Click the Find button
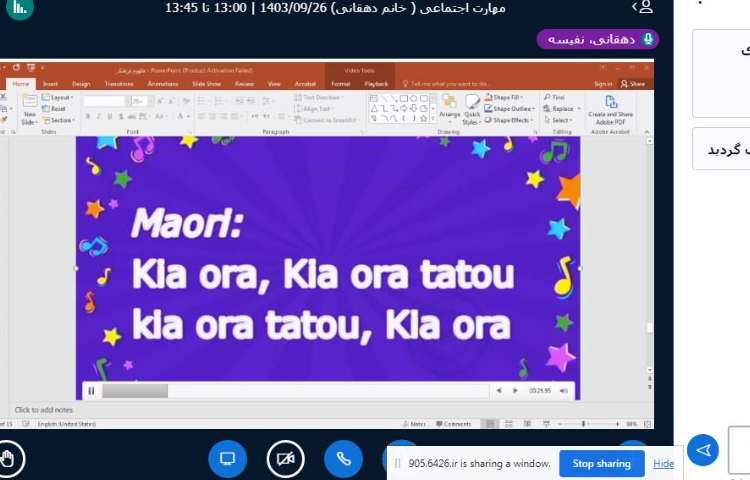This screenshot has height=480, width=750. click(x=554, y=97)
